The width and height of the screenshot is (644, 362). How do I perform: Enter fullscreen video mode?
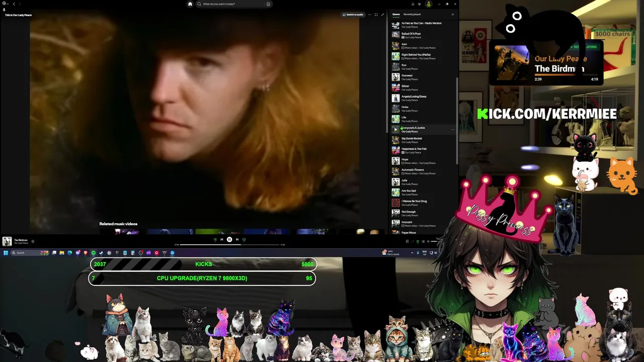(x=376, y=15)
